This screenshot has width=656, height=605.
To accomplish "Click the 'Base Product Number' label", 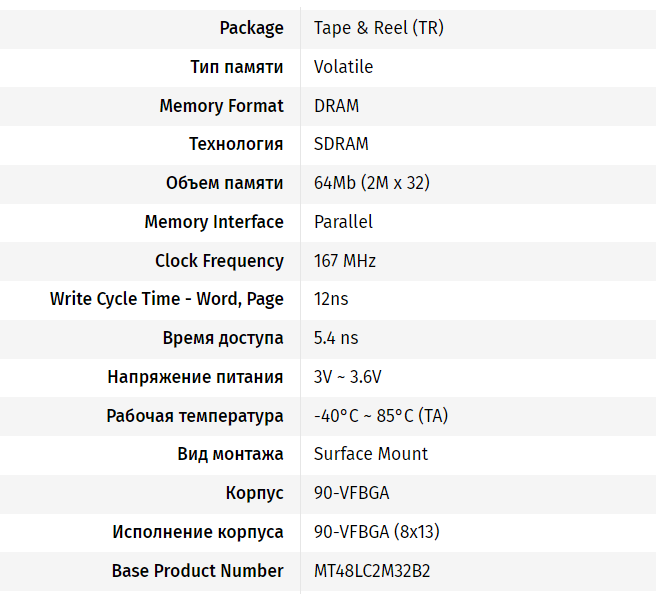I will click(197, 571).
